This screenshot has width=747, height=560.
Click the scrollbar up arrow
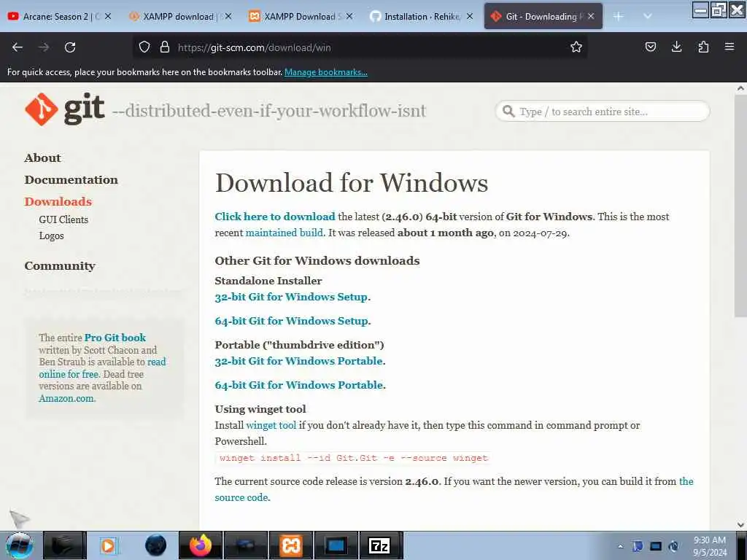point(740,88)
